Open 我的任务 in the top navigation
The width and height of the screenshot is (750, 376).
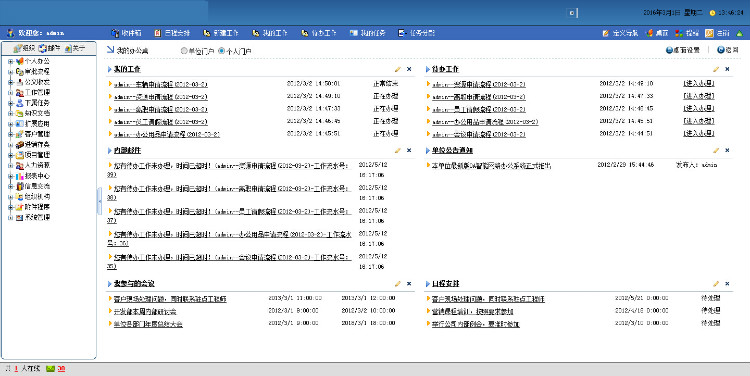pos(368,33)
